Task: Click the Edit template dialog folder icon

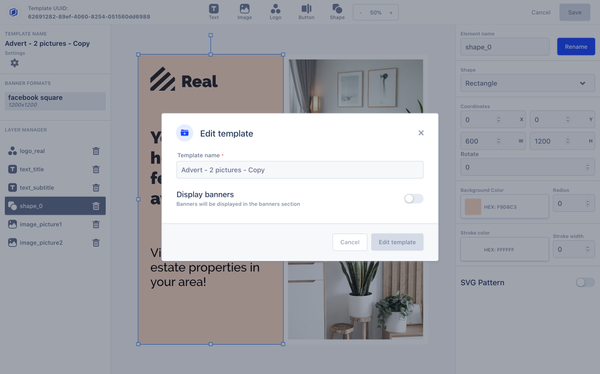Action: 184,133
